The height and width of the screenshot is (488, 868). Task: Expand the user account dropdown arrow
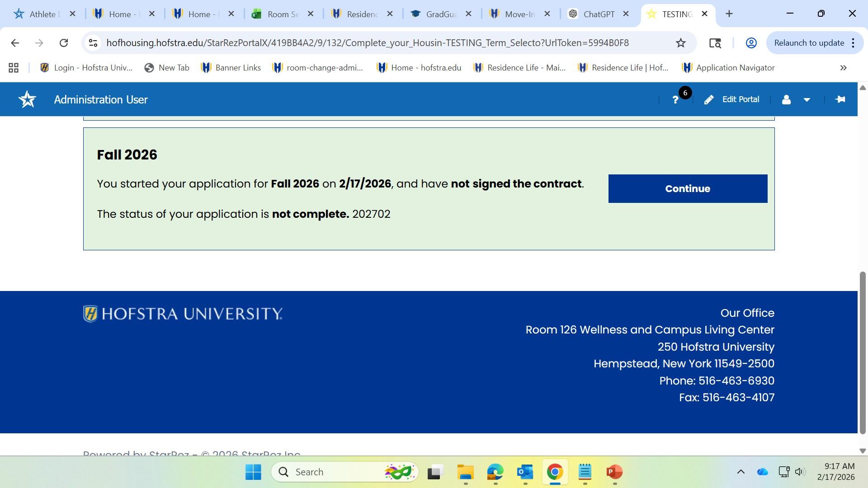[807, 100]
